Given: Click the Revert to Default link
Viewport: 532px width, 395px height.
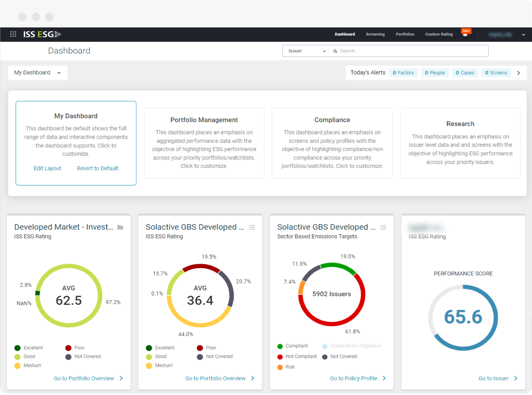Looking at the screenshot, I should point(98,168).
